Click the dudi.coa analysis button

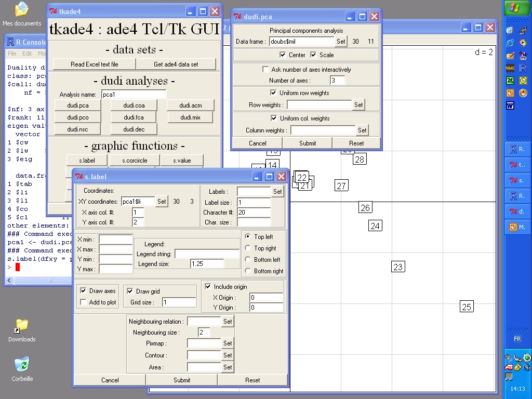pos(134,105)
